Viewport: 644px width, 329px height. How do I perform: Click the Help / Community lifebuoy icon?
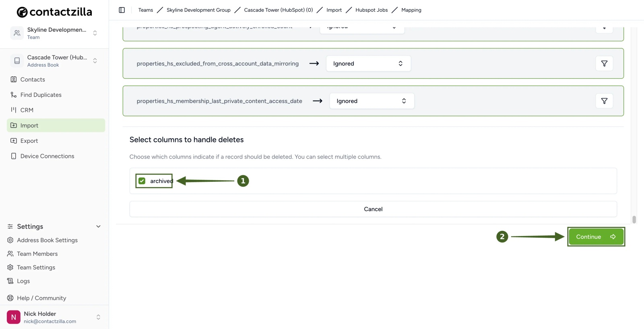[x=10, y=298]
